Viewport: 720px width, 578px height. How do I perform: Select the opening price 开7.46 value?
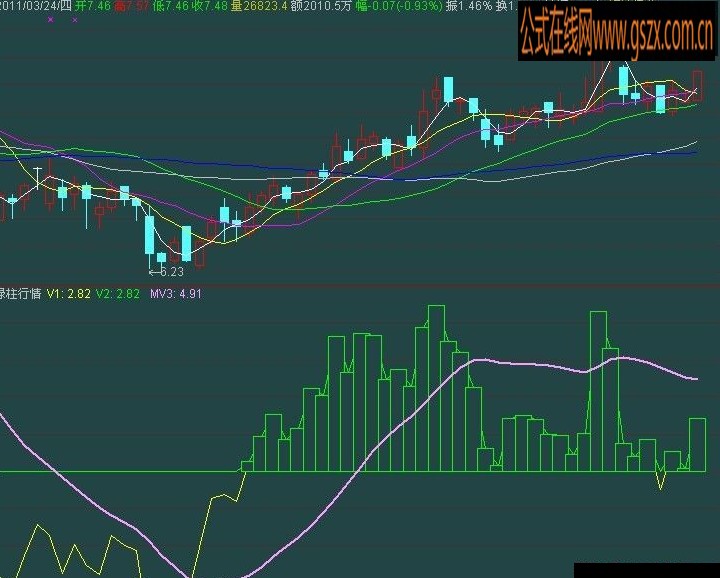[x=92, y=6]
